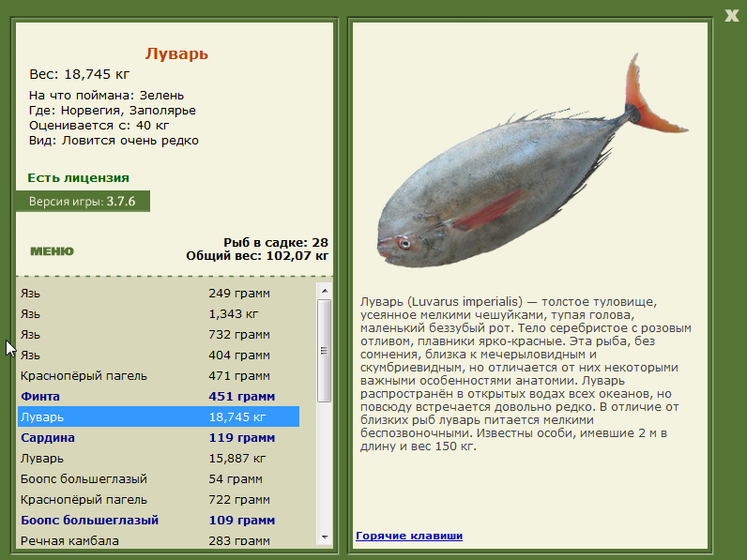
Task: Click the scroll up arrow of fish list
Action: [x=325, y=291]
